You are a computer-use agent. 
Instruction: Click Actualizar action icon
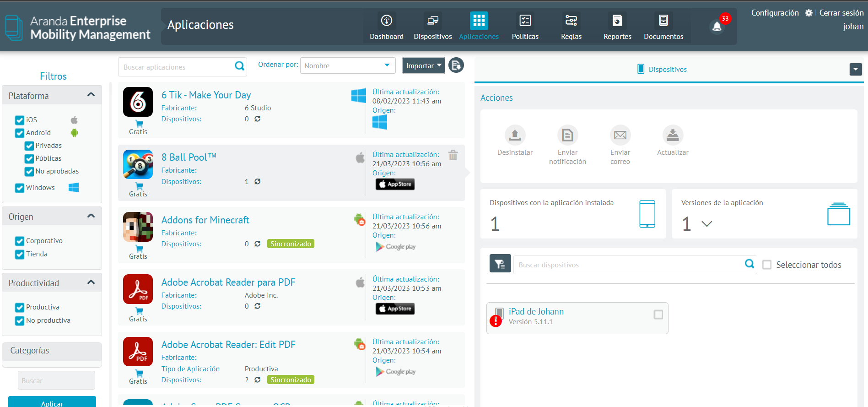tap(673, 135)
